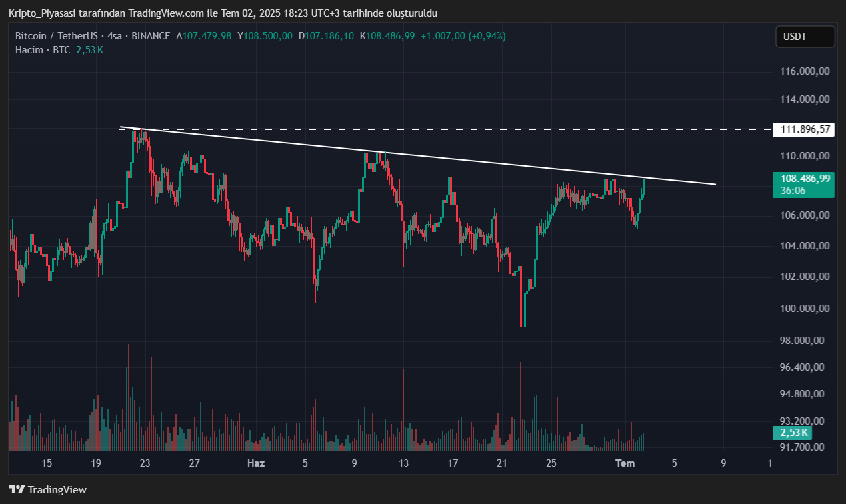Click the 111.896,57 horizontal line price label
This screenshot has height=504, width=846.
pyautogui.click(x=803, y=129)
